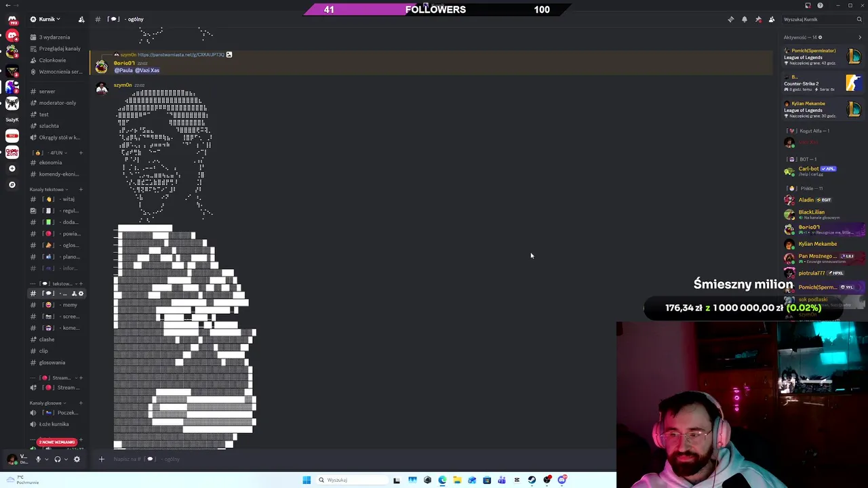Open the inbox icon in title bar
868x488 pixels.
click(x=808, y=5)
